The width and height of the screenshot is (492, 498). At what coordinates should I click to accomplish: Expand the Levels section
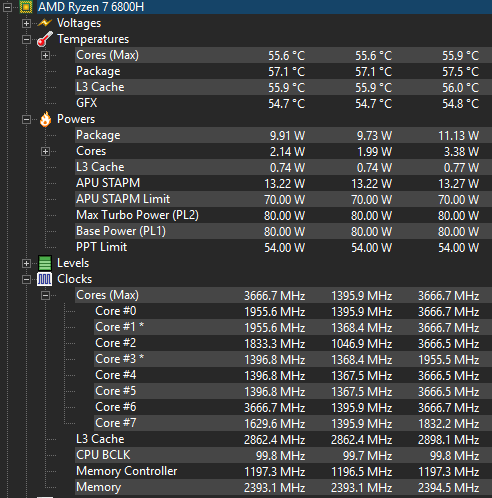point(26,263)
